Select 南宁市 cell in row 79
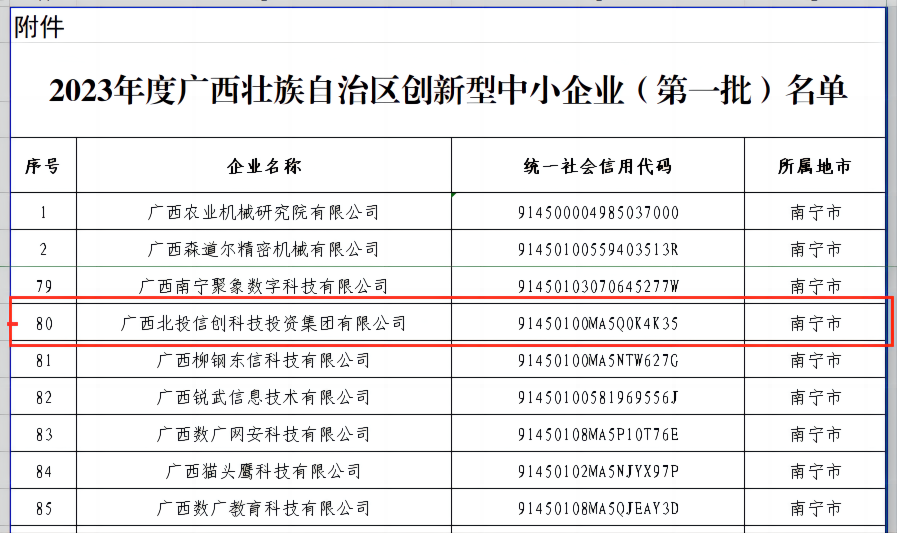Screen dimensions: 897x533 tap(815, 285)
